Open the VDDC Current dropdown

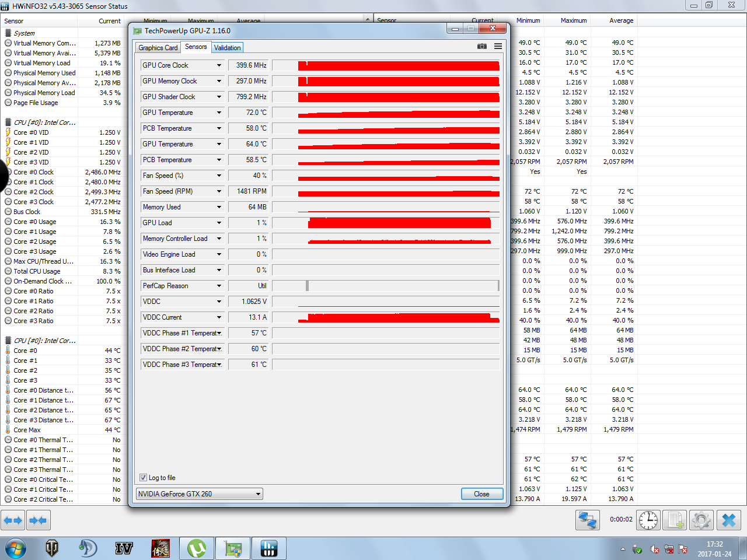tap(219, 317)
